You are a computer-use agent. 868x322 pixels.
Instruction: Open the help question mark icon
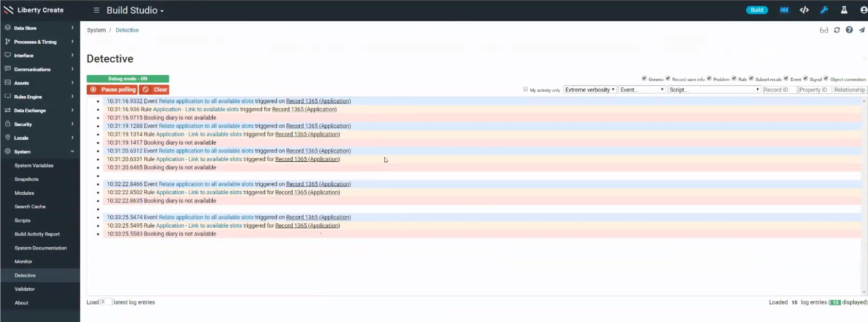849,30
